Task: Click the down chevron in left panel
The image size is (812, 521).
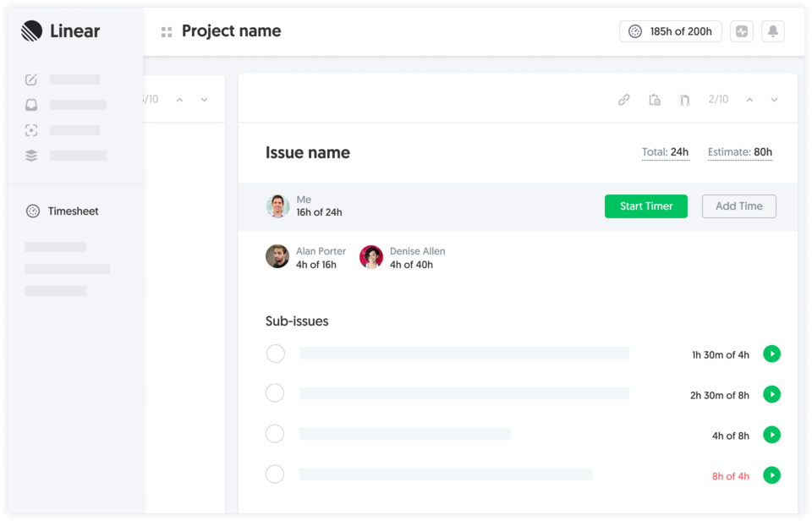Action: pyautogui.click(x=204, y=100)
